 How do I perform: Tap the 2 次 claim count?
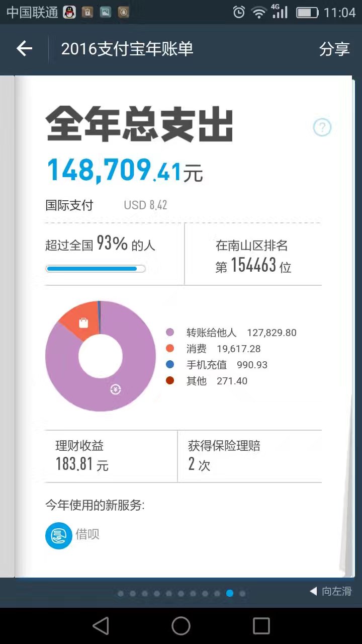pos(199,465)
